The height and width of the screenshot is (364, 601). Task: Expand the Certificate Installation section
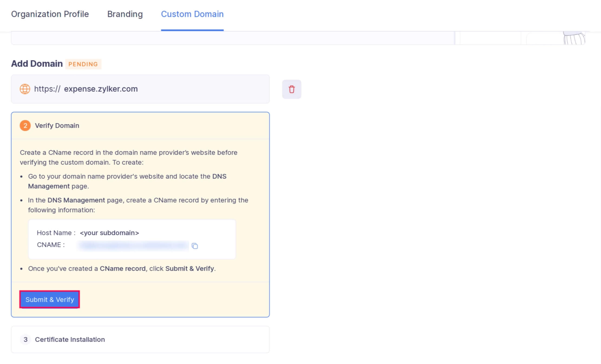70,339
